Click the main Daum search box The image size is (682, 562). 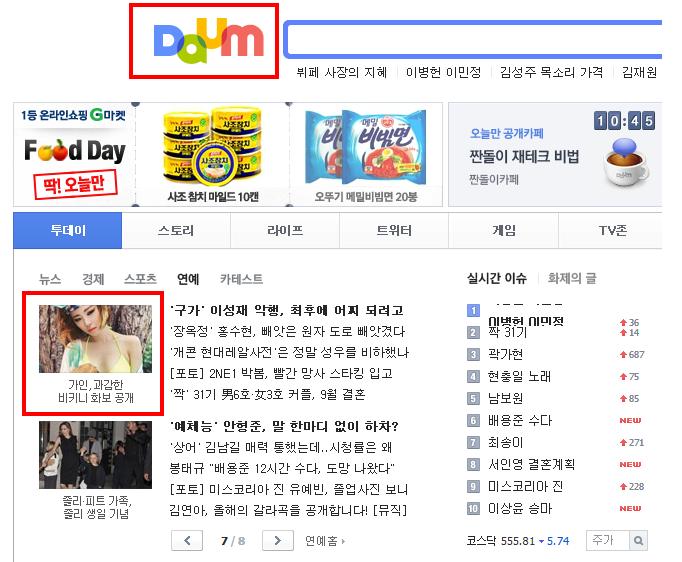(x=473, y=39)
